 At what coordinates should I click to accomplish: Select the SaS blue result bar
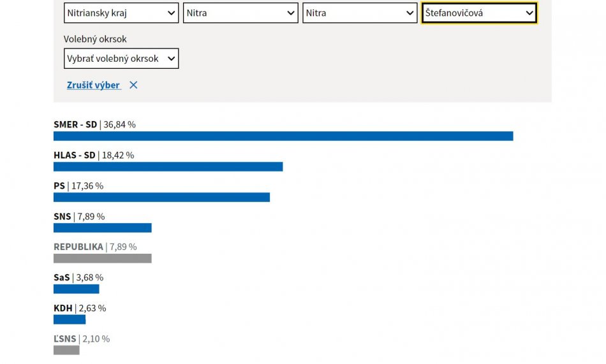pyautogui.click(x=76, y=289)
